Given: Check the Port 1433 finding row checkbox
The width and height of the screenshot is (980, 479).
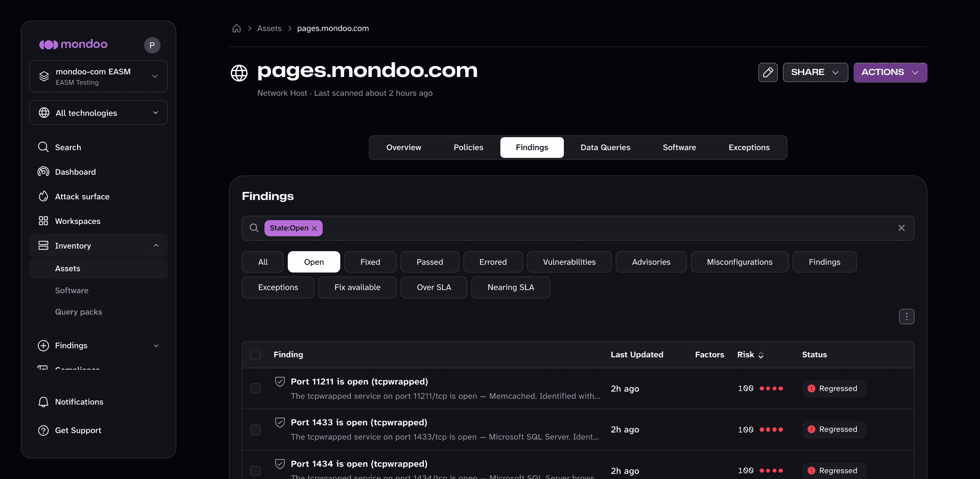Looking at the screenshot, I should click(x=256, y=430).
